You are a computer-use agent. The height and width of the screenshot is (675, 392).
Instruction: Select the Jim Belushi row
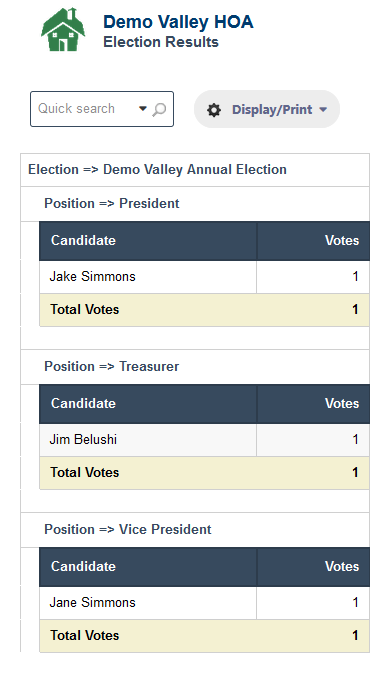(x=204, y=440)
